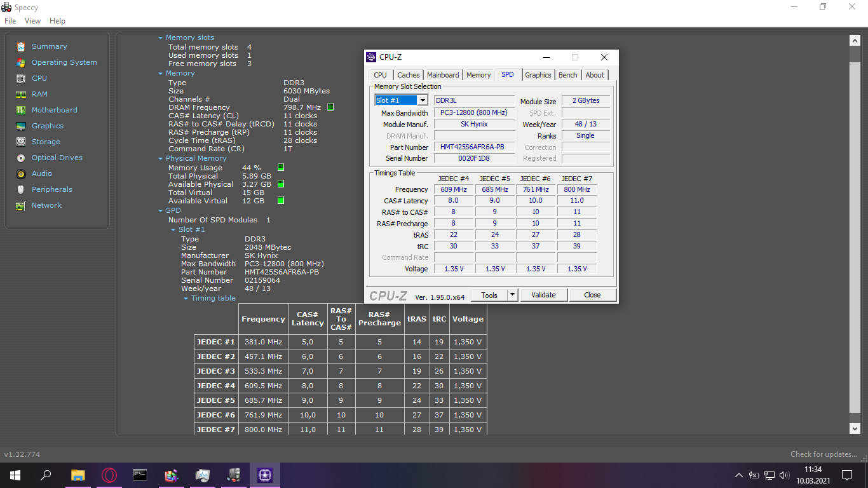868x488 pixels.
Task: Open the File menu in Speccy
Action: [10, 21]
